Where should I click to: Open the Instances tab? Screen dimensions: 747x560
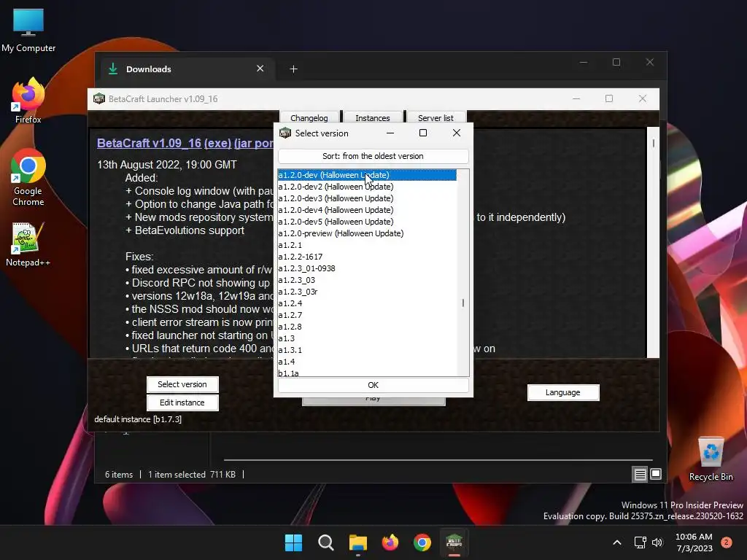click(373, 117)
